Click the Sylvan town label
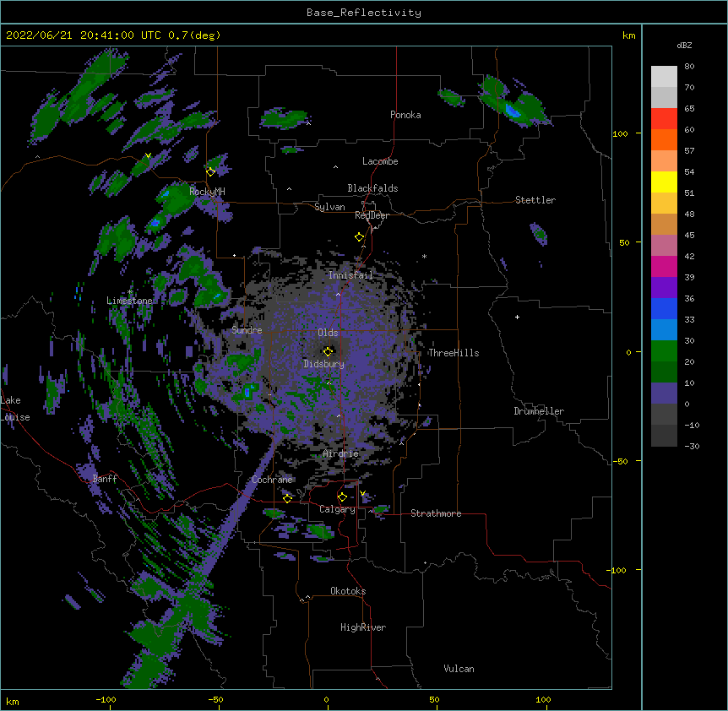Image resolution: width=728 pixels, height=711 pixels. tap(329, 207)
